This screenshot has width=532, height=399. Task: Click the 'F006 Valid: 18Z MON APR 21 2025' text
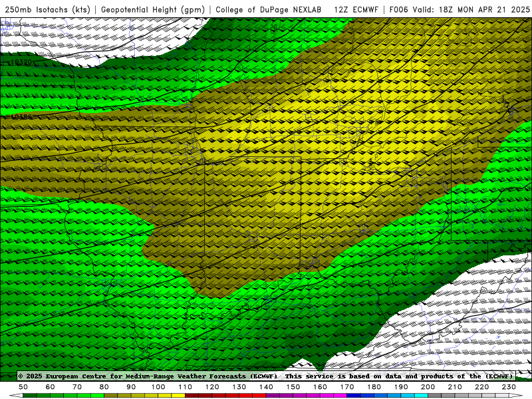coord(460,9)
